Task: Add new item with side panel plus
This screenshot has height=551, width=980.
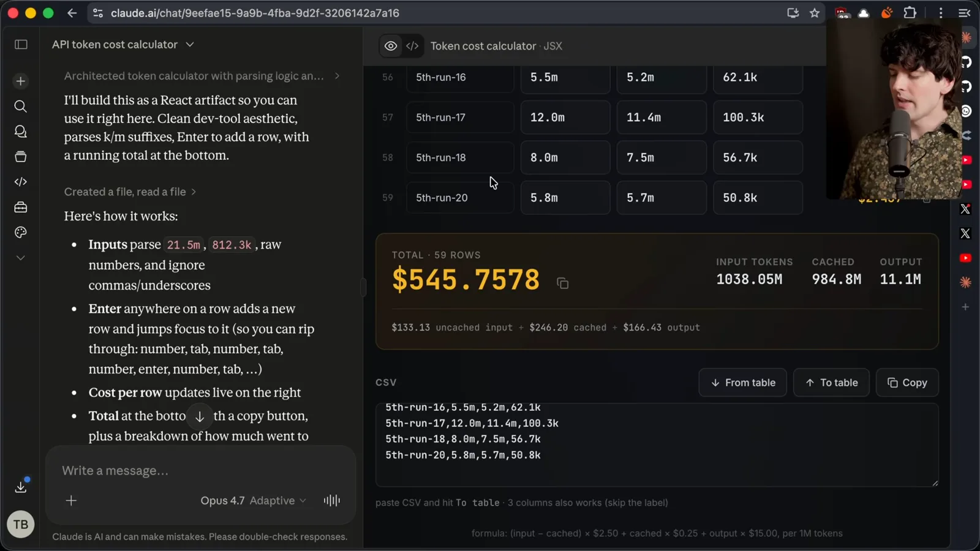Action: click(965, 307)
